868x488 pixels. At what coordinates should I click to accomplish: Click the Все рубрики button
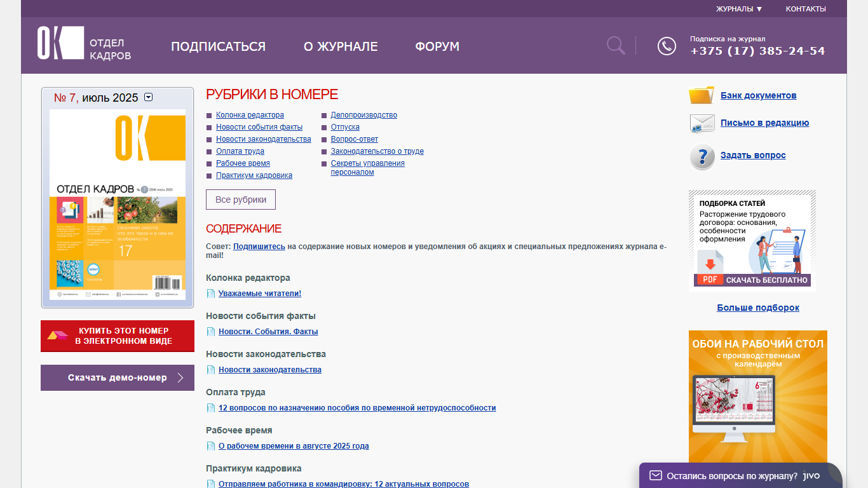point(241,200)
